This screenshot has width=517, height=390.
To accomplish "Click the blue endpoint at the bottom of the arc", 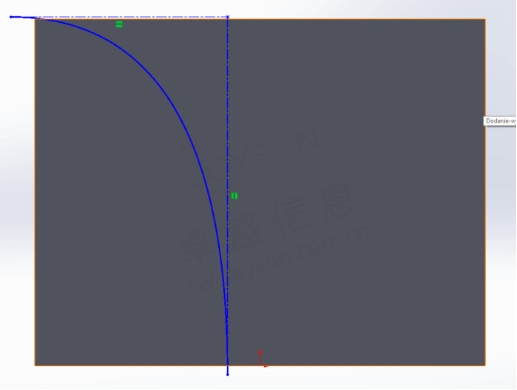I will tap(228, 375).
